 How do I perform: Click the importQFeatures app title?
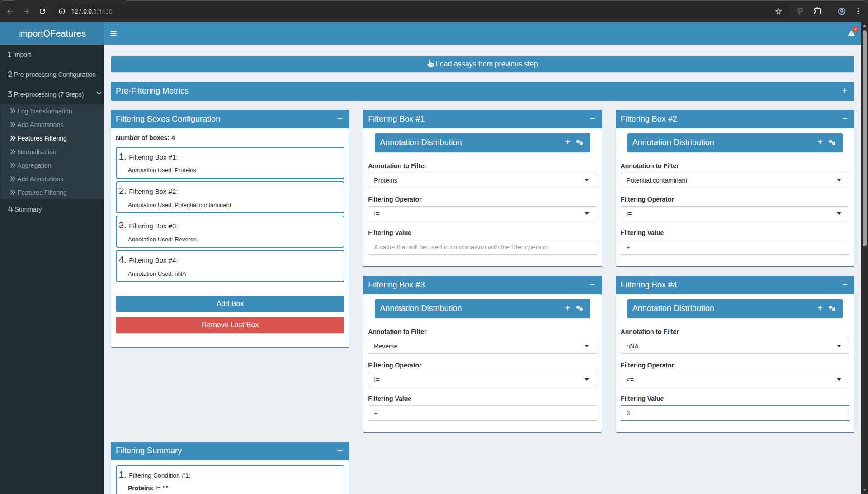pyautogui.click(x=52, y=33)
